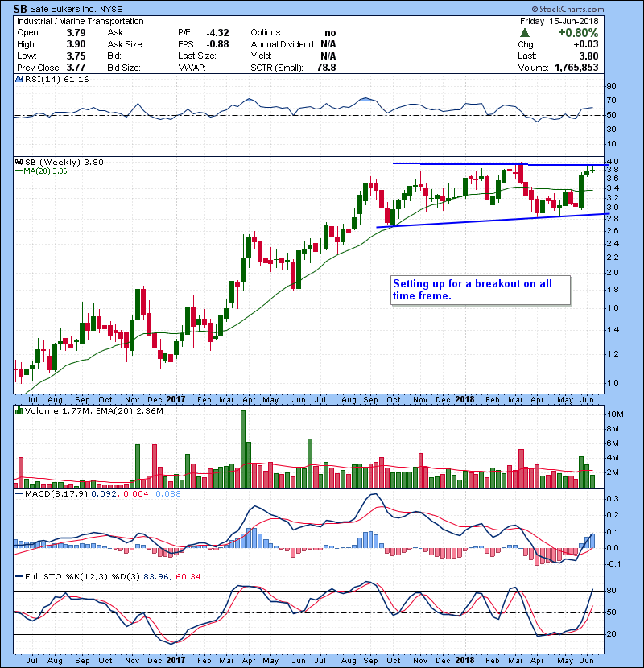Select the Low value 3.75
This screenshot has height=668, width=644.
pyautogui.click(x=76, y=56)
